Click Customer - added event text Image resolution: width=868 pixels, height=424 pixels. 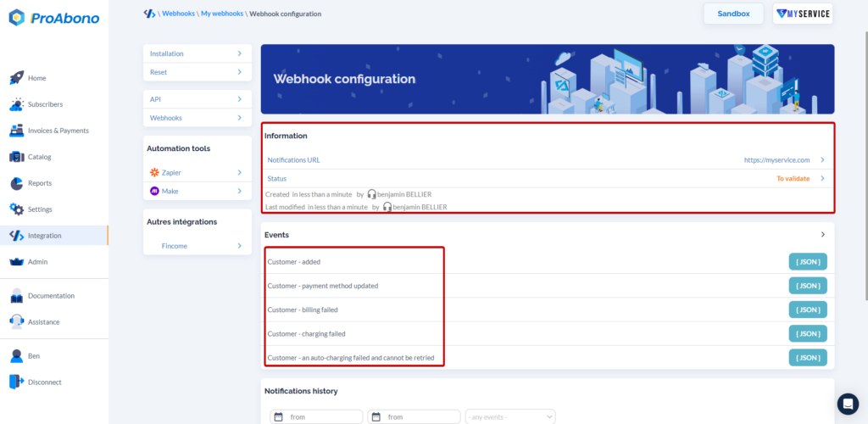point(294,262)
